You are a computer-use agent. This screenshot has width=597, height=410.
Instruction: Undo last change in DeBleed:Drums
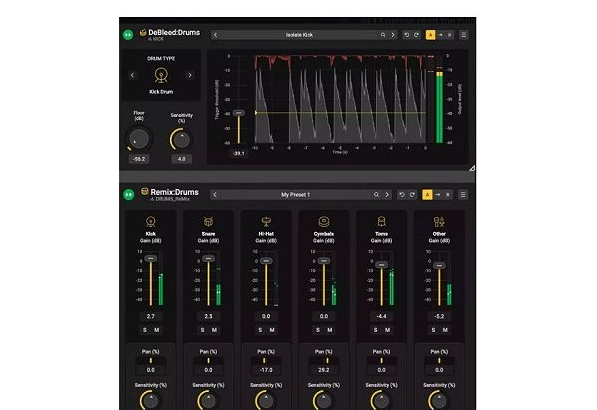pyautogui.click(x=406, y=35)
